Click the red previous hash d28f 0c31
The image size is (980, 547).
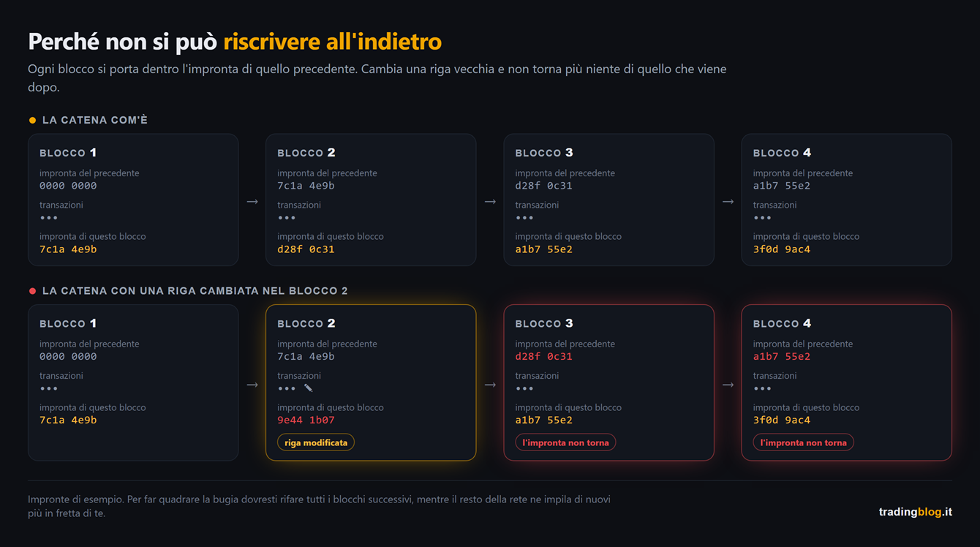(543, 357)
